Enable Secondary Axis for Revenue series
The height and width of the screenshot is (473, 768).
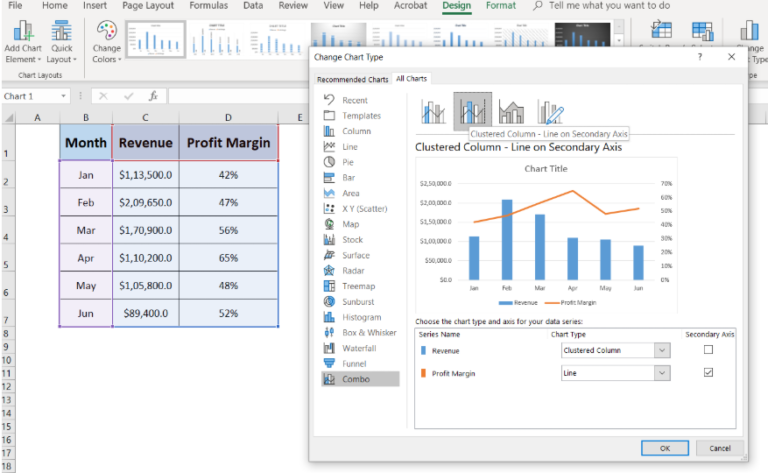pyautogui.click(x=708, y=350)
